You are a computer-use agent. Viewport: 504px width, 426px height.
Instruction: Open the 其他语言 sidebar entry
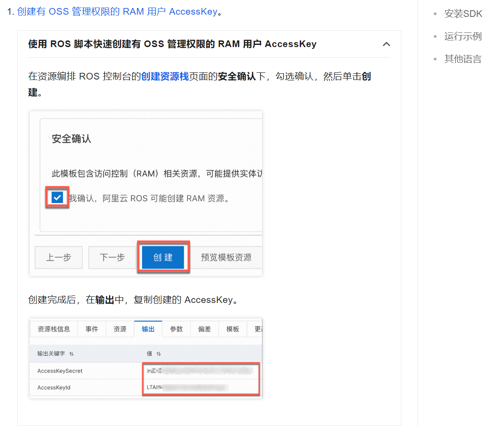(463, 59)
